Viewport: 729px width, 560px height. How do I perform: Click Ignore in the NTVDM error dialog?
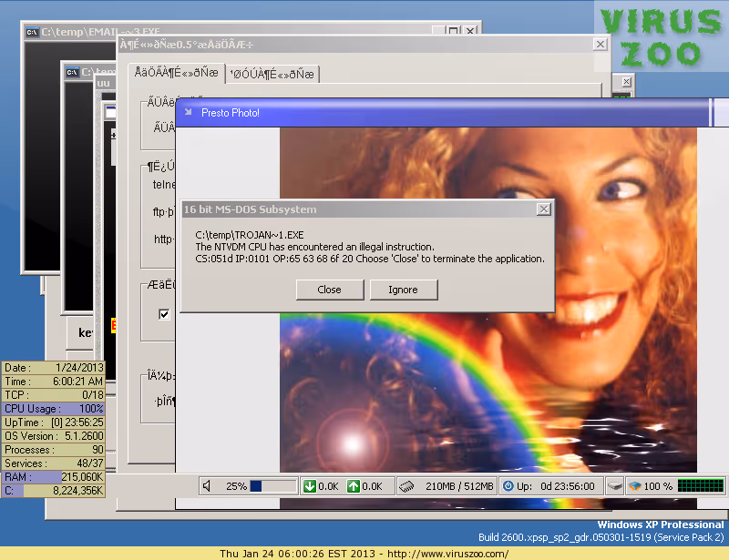(x=403, y=290)
